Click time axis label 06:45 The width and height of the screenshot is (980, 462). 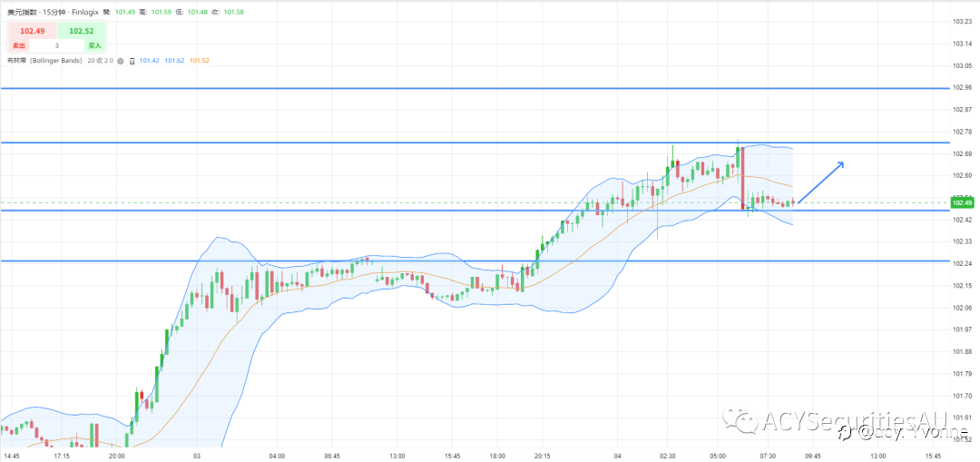pos(332,456)
